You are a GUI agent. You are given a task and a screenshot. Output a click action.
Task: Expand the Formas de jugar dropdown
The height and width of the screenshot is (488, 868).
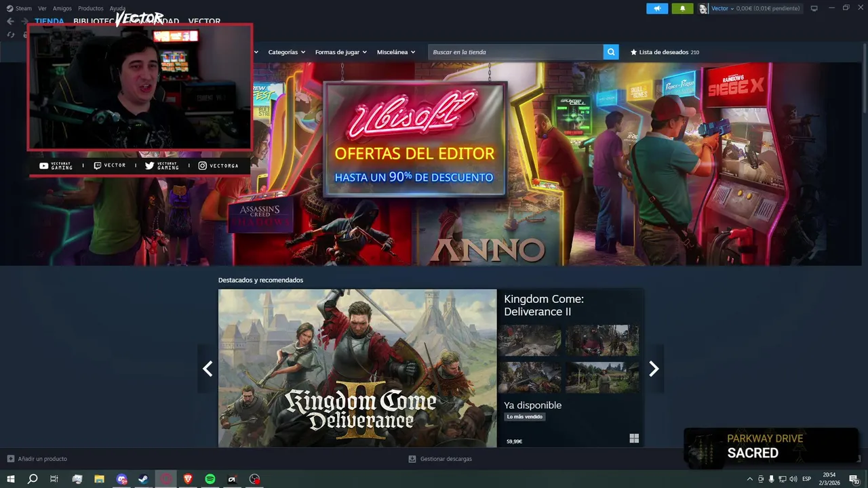coord(340,52)
